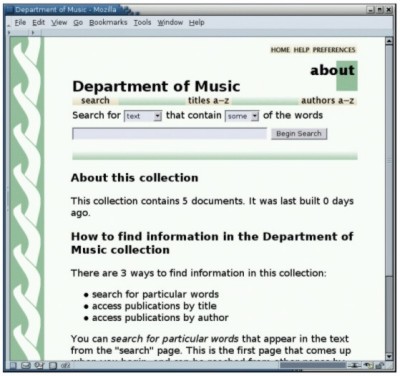Open the HELP page link
The image size is (400, 376).
tap(301, 50)
